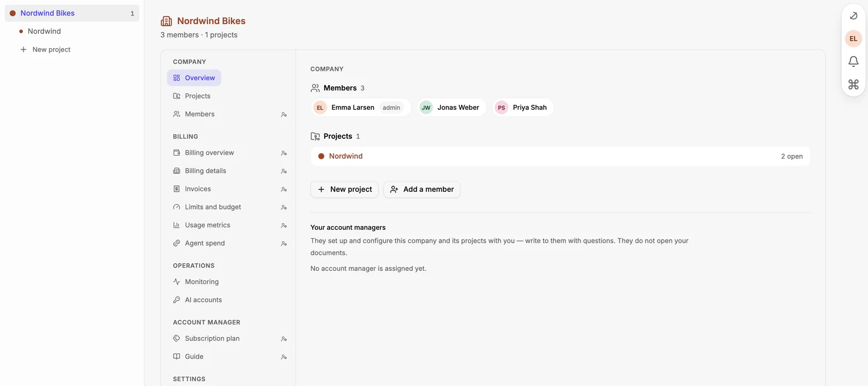Click the Add a member button
Viewport: 868px width, 386px height.
[422, 189]
